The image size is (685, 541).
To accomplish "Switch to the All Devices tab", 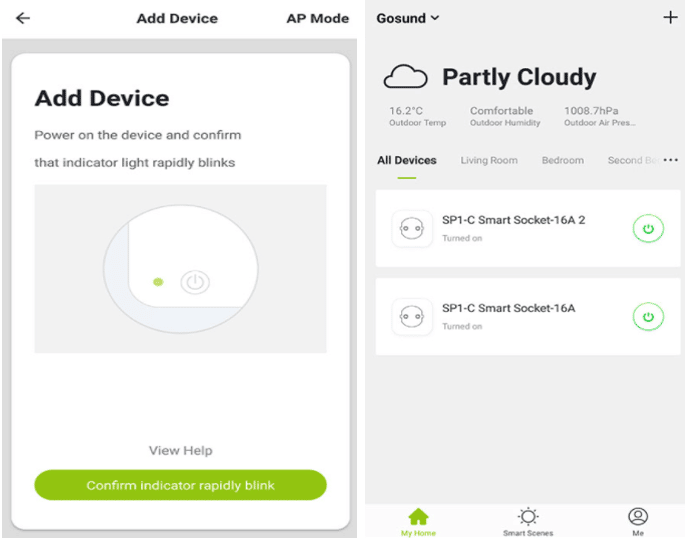I will [x=407, y=160].
